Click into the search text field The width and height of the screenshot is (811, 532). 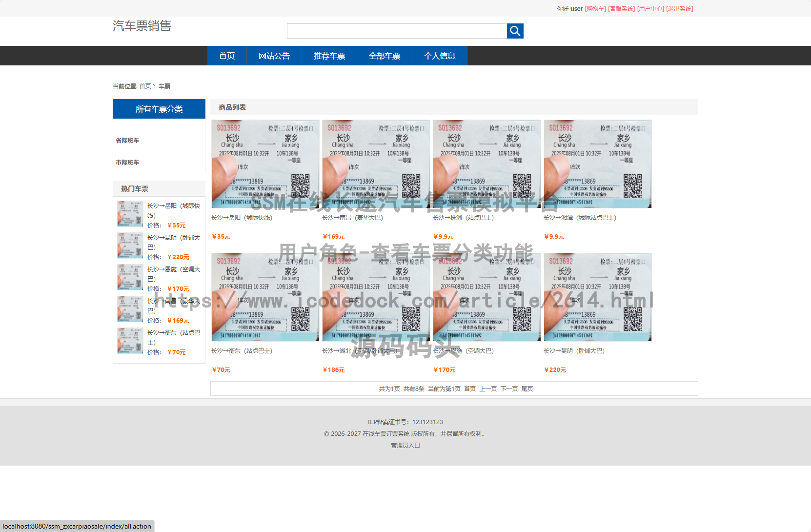397,31
